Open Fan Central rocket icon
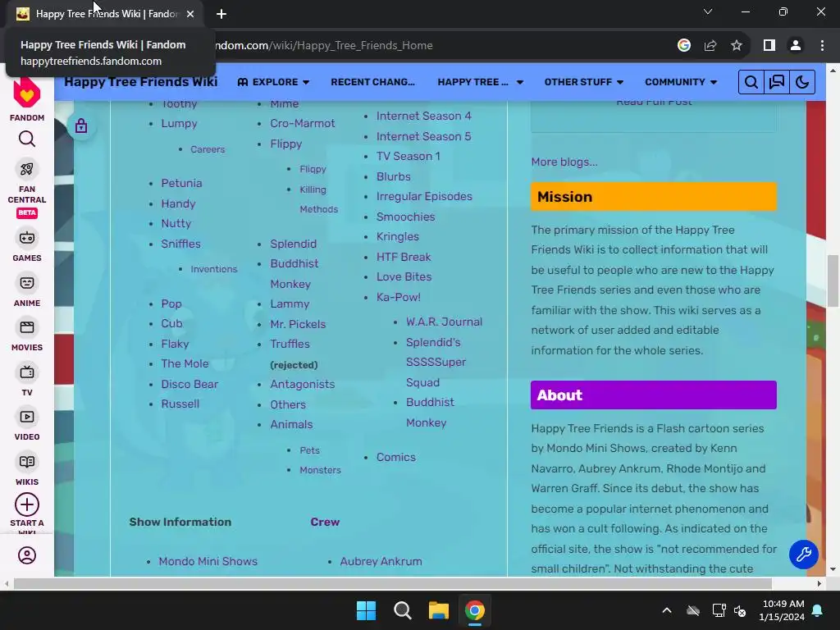This screenshot has height=630, width=840. click(x=27, y=169)
